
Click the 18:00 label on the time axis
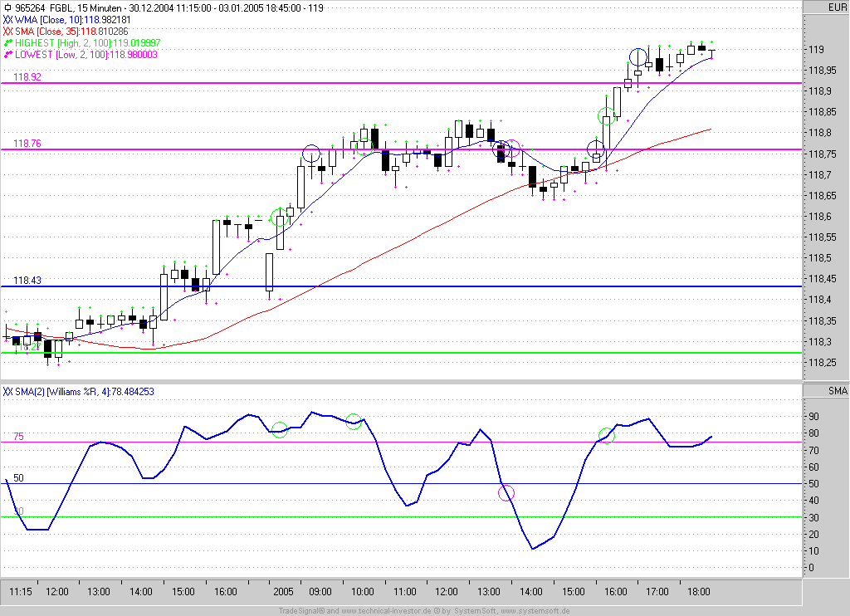pyautogui.click(x=698, y=592)
